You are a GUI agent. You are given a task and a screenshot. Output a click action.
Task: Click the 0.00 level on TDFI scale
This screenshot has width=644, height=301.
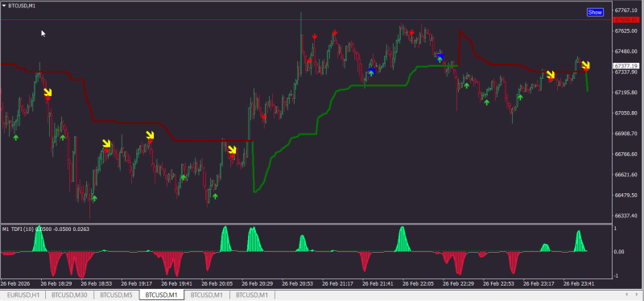pos(620,252)
